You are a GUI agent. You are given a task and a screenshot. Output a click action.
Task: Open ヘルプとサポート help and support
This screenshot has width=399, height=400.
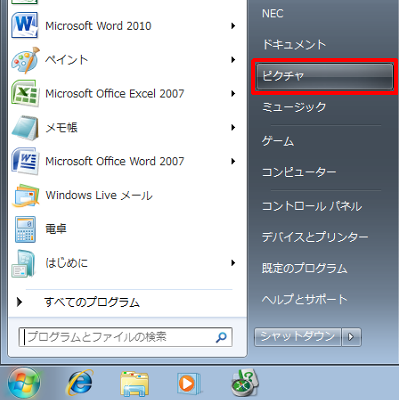[305, 299]
